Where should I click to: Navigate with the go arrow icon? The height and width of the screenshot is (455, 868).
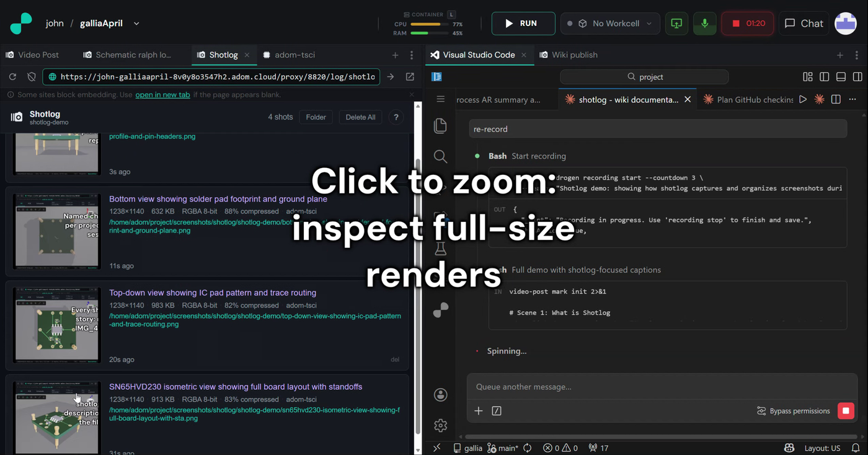click(391, 77)
